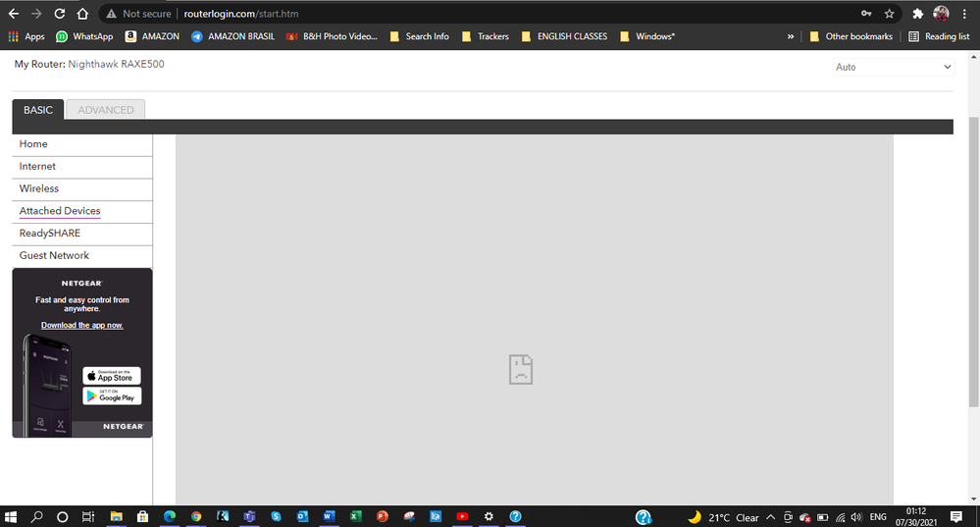The width and height of the screenshot is (980, 527).
Task: Click the browser home icon
Action: coord(83,14)
